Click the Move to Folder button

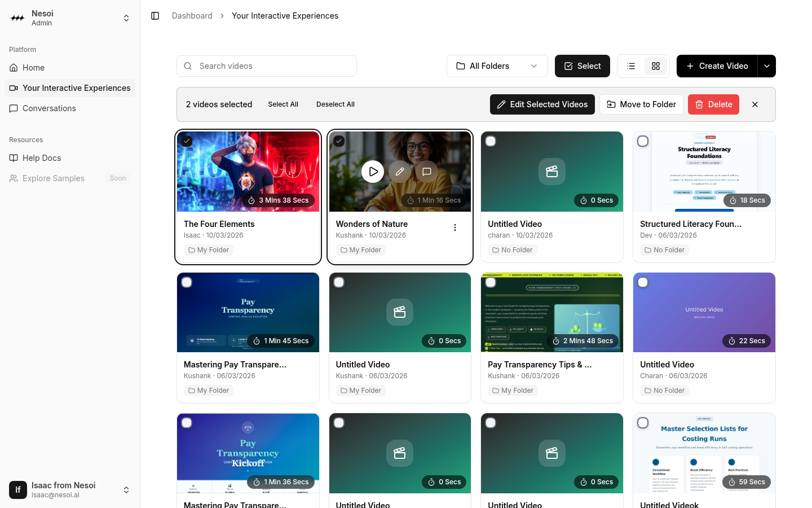click(641, 104)
